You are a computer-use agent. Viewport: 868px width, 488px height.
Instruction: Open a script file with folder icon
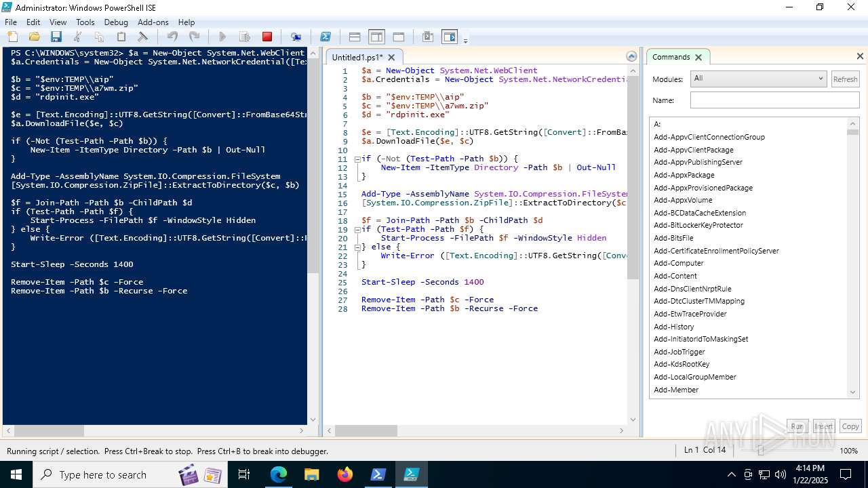pyautogui.click(x=34, y=37)
